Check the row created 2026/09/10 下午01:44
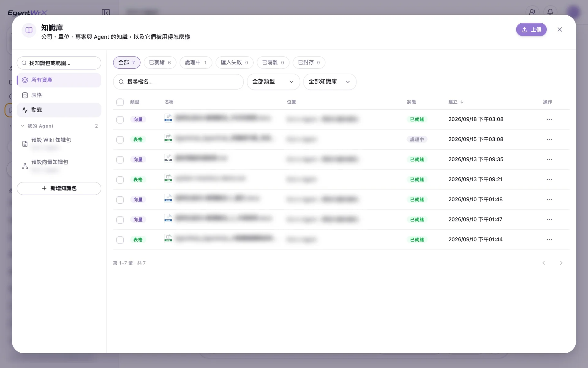Screen dimensions: 588x368 tap(120, 240)
